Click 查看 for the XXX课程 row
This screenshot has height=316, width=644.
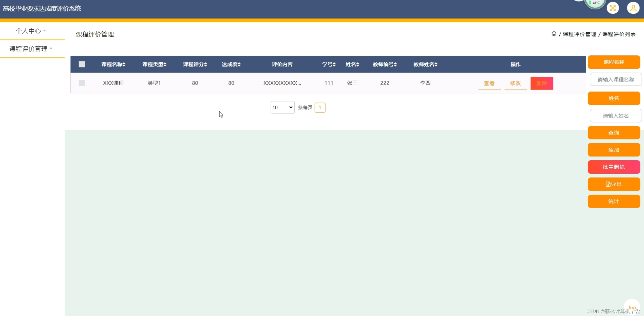[489, 83]
